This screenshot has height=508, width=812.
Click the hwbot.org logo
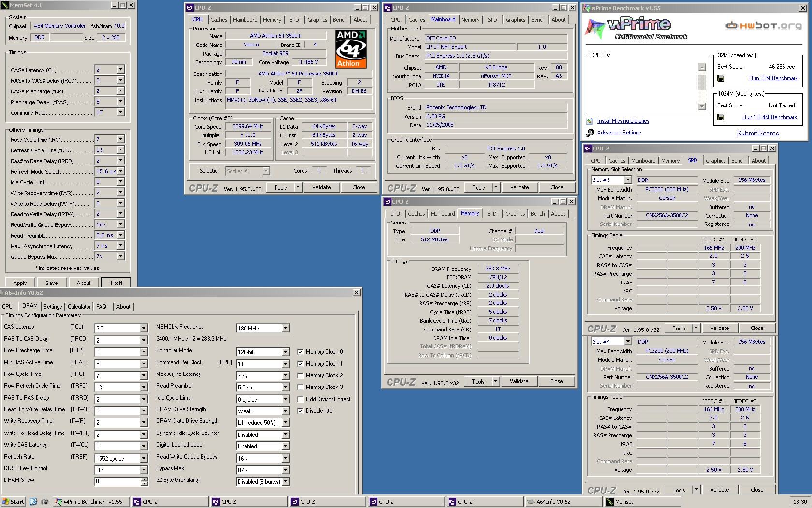point(763,26)
